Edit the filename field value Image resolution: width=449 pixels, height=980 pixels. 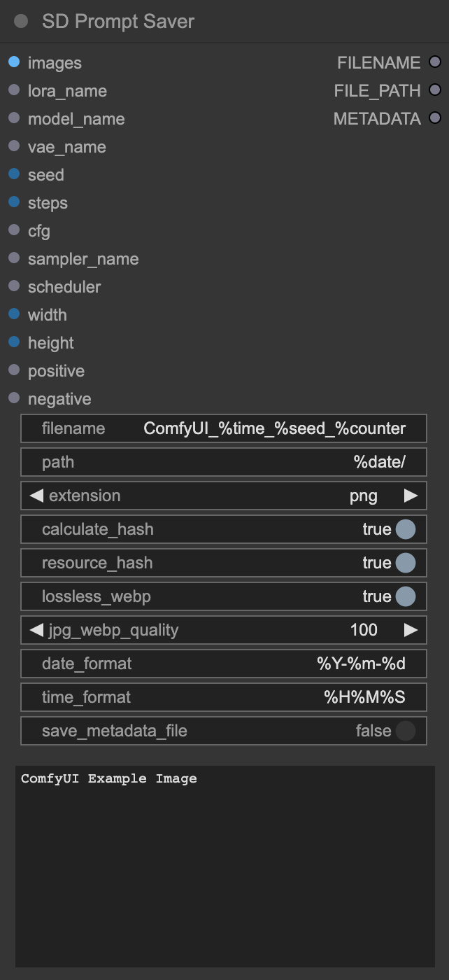[224, 428]
